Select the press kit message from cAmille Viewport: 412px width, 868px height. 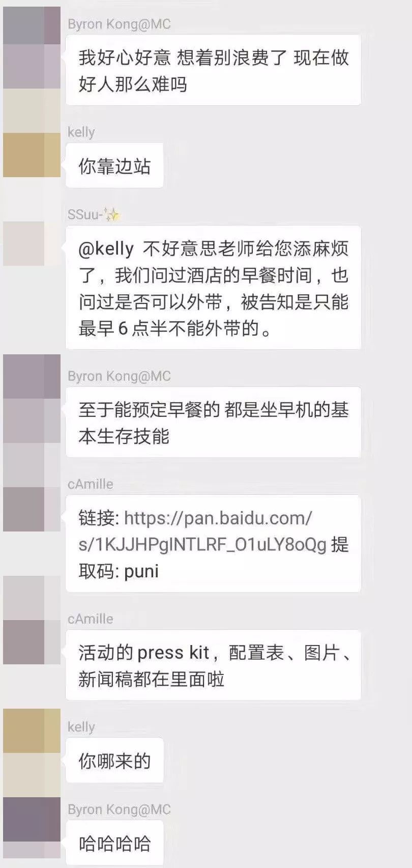tap(213, 665)
